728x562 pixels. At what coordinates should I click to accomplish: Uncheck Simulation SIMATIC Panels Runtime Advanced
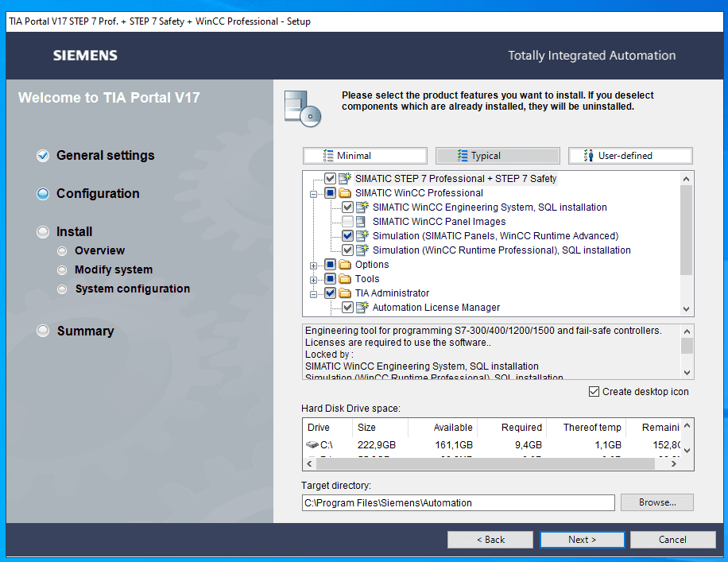pyautogui.click(x=348, y=236)
